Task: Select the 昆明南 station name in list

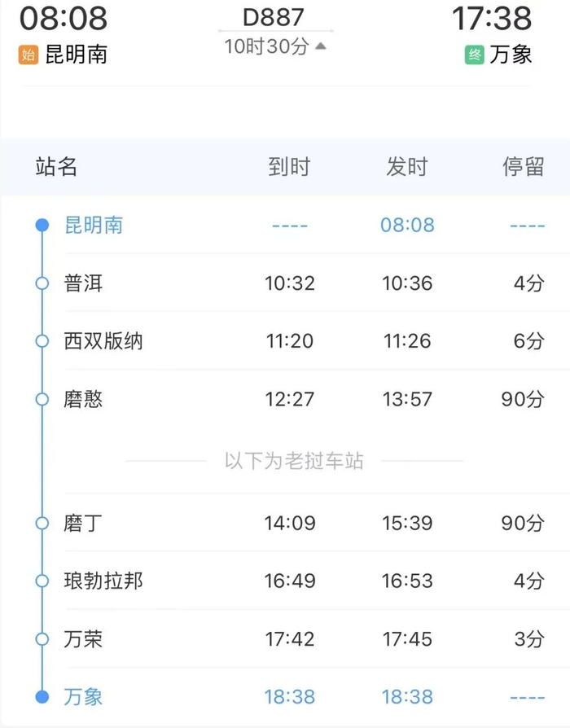Action: 94,226
